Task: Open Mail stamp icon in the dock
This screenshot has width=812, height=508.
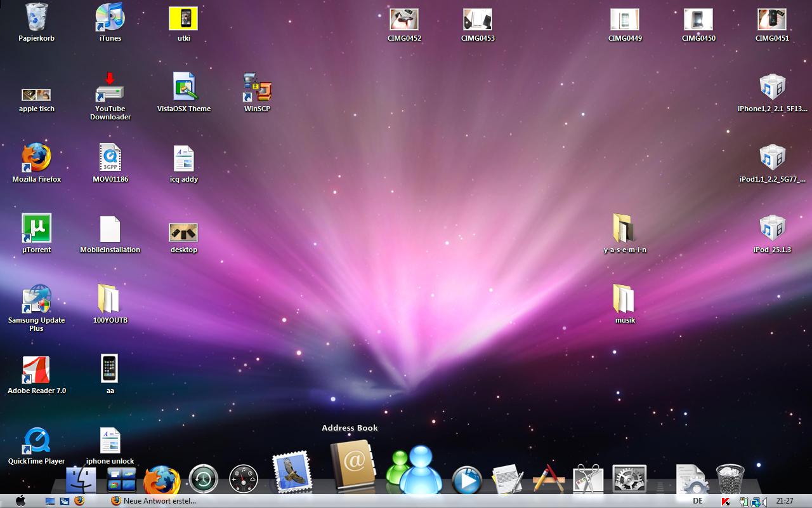Action: click(x=292, y=472)
